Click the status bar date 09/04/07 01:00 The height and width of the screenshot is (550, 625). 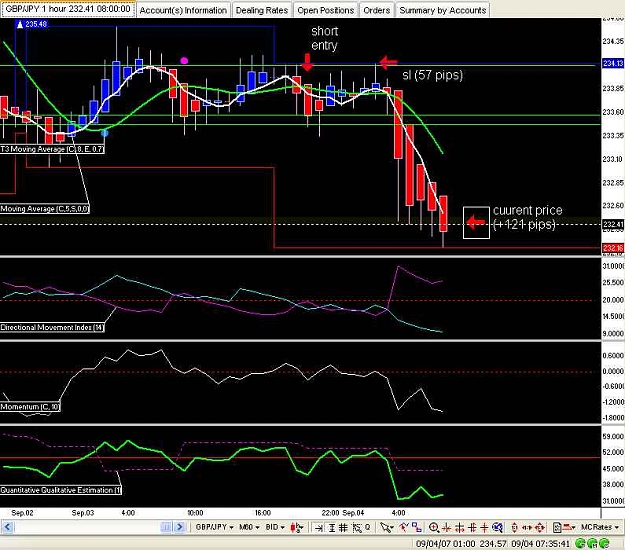pos(446,544)
